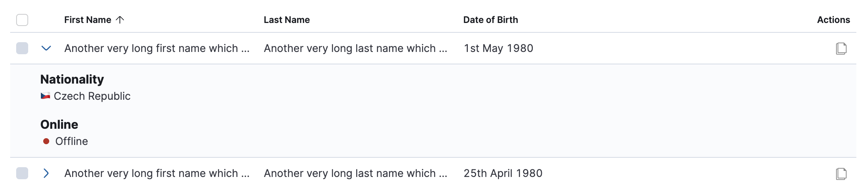Select the 1st May 1980 date cell
Image resolution: width=868 pixels, height=189 pixels.
click(499, 48)
